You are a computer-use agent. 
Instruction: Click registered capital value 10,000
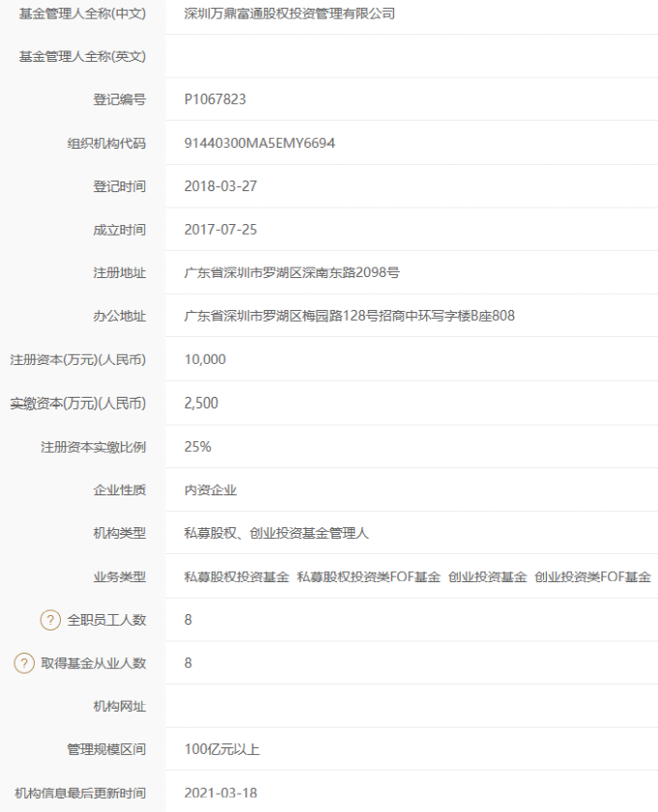(x=205, y=359)
